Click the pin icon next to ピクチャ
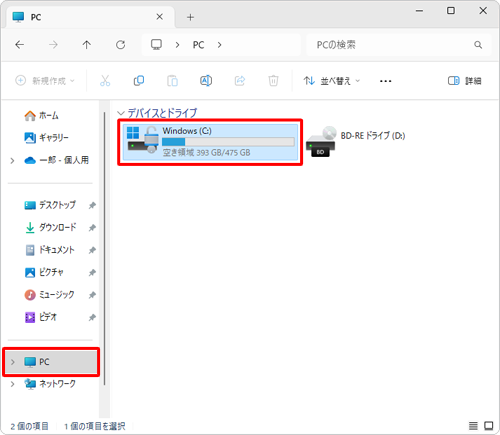This screenshot has width=500, height=435. click(92, 273)
